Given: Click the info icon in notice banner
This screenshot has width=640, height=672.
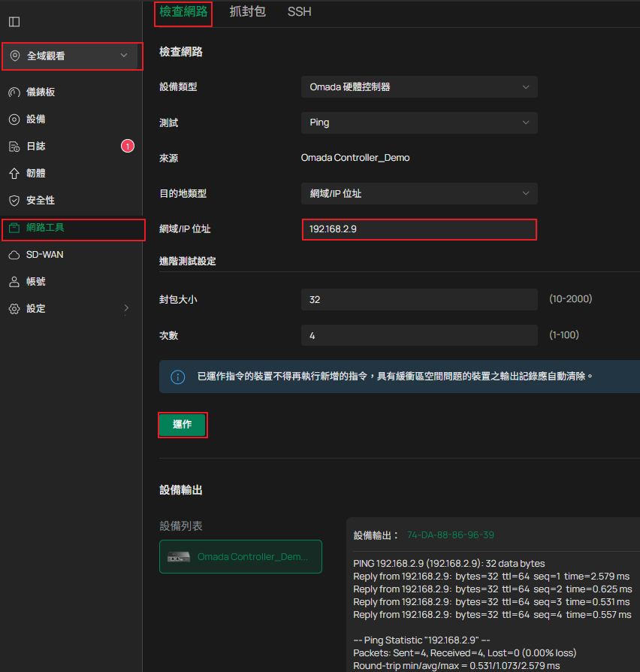Looking at the screenshot, I should point(178,377).
